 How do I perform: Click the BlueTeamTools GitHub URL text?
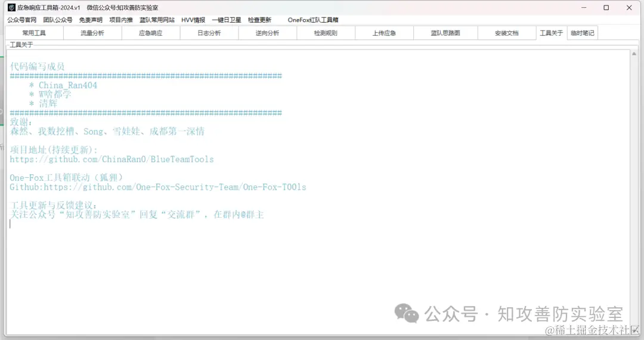[112, 159]
